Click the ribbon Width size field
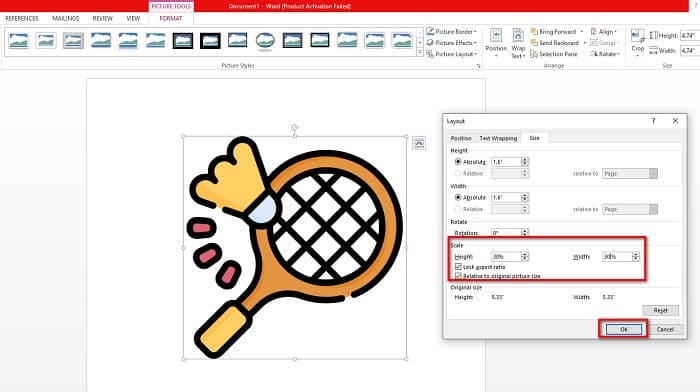The image size is (700, 392). tap(689, 50)
